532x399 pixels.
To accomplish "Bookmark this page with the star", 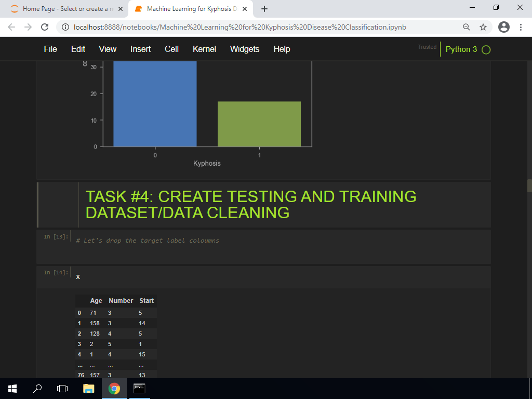I will tap(483, 27).
